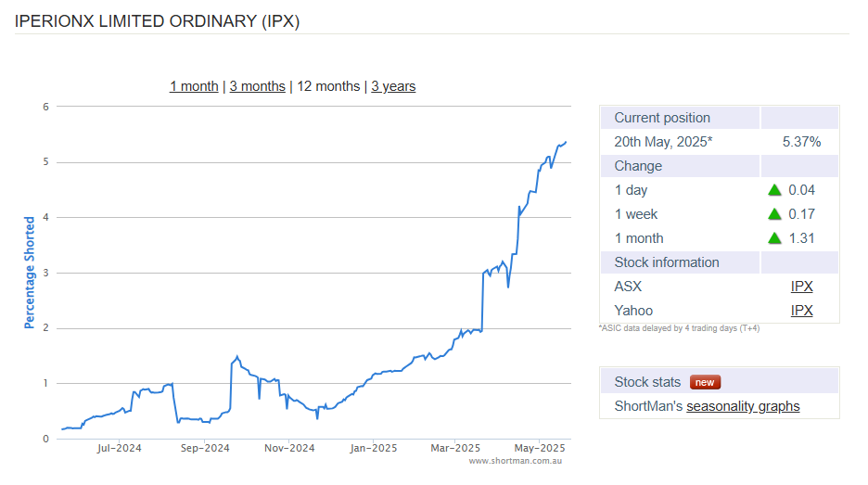
Task: Click the '20th May, 2025*' date
Action: [663, 142]
